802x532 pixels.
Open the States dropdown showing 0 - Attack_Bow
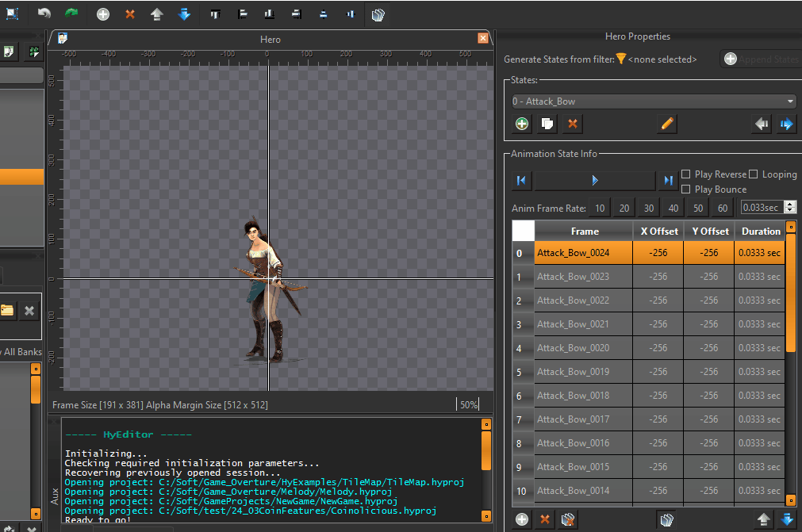653,101
